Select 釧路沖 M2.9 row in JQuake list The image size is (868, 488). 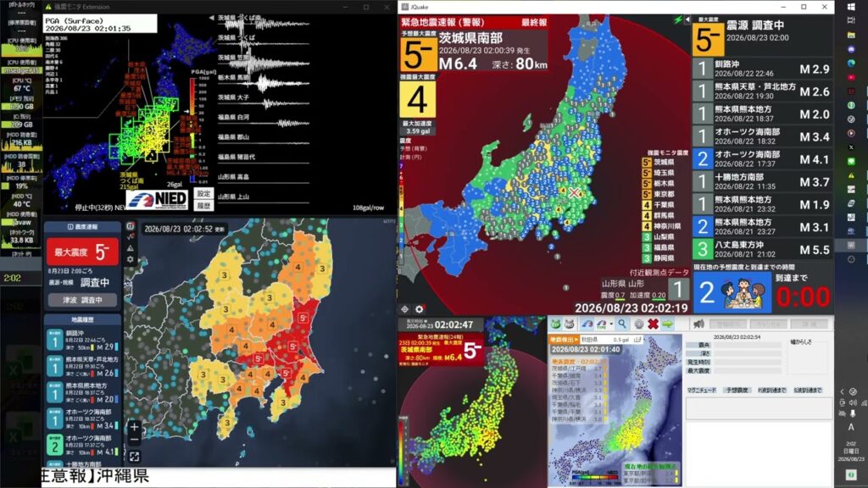tap(762, 69)
